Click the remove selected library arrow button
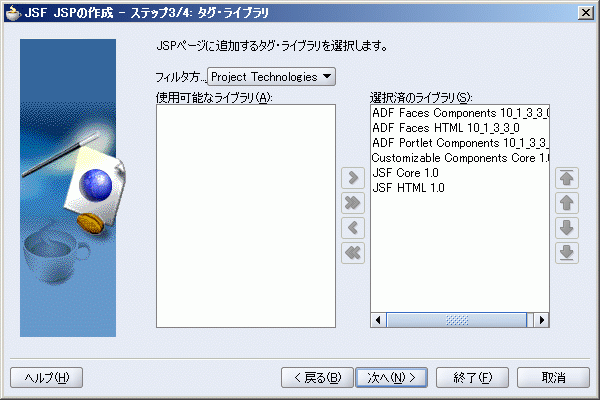The image size is (600, 400). (353, 228)
